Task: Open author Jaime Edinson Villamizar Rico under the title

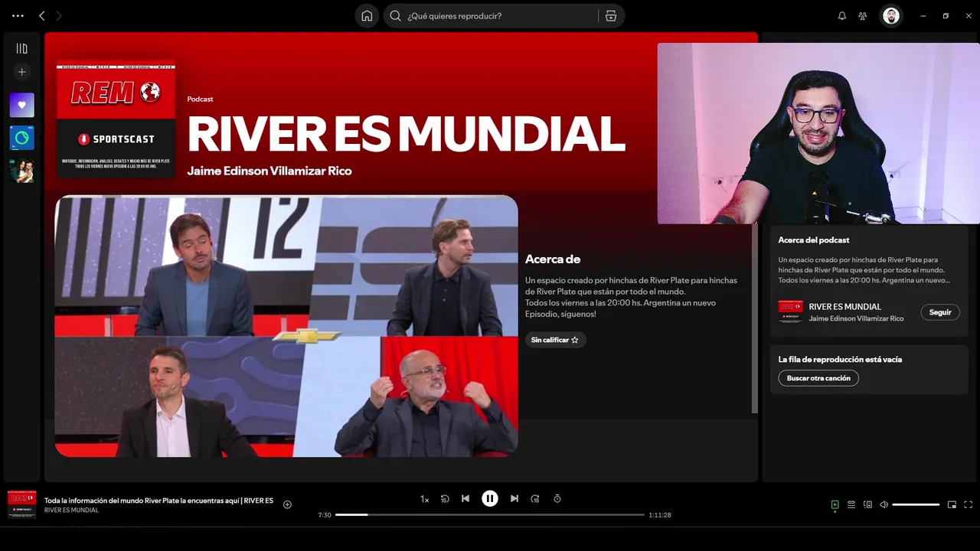Action: (x=269, y=171)
